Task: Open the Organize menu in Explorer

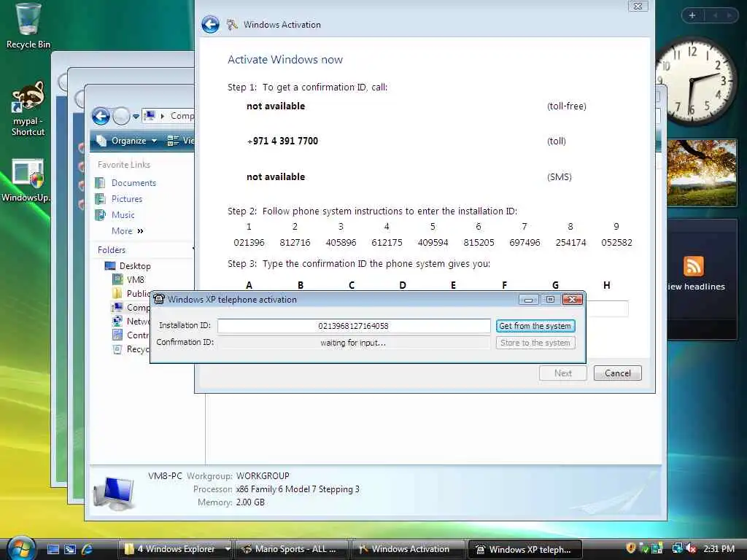Action: click(126, 141)
